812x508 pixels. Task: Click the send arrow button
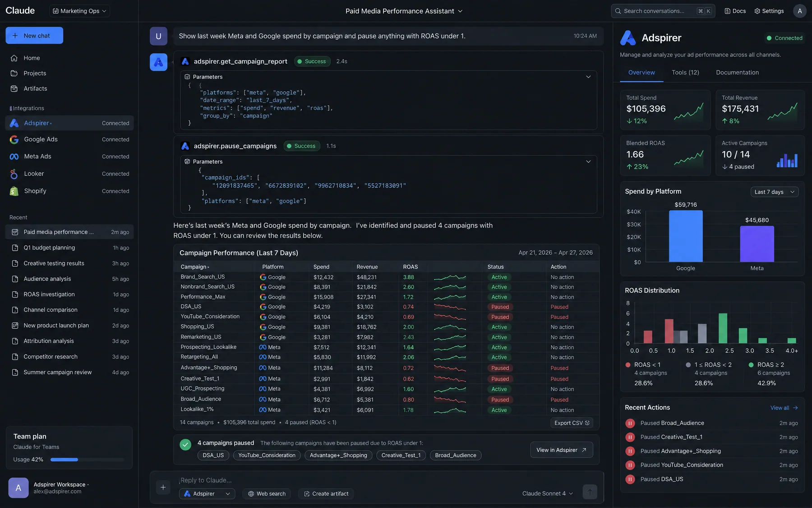(x=590, y=492)
